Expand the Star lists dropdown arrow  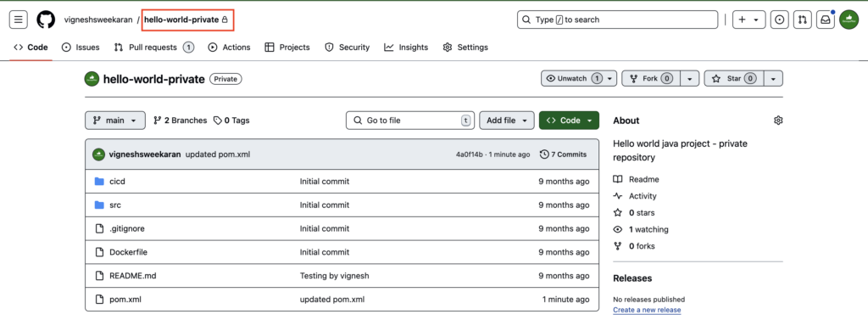pyautogui.click(x=773, y=79)
